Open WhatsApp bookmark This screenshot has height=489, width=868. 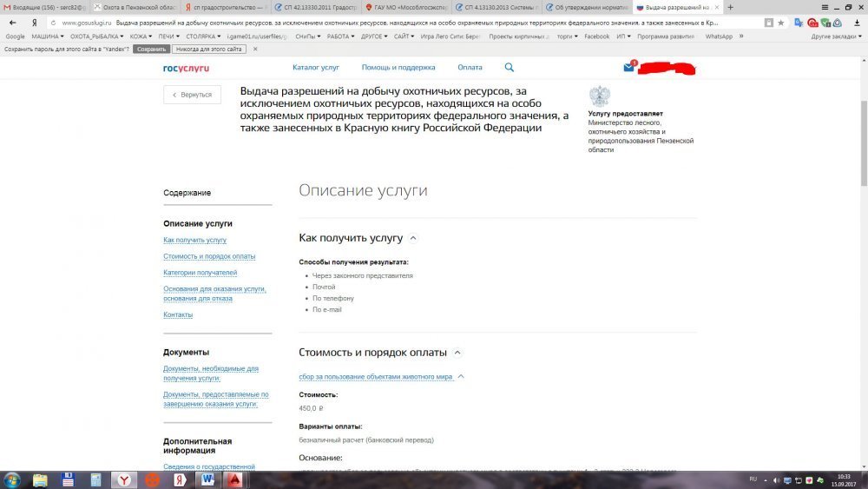pyautogui.click(x=719, y=36)
